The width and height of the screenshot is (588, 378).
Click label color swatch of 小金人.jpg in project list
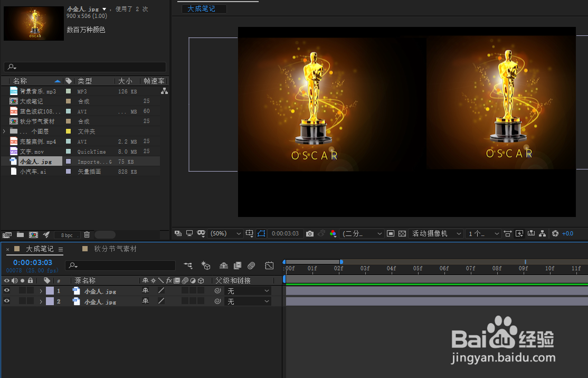[68, 161]
